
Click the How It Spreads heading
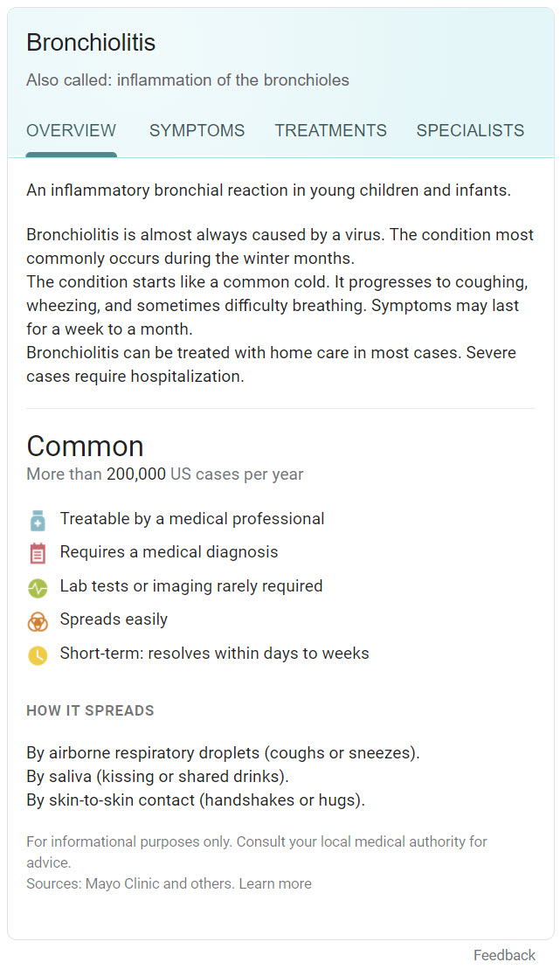click(90, 710)
